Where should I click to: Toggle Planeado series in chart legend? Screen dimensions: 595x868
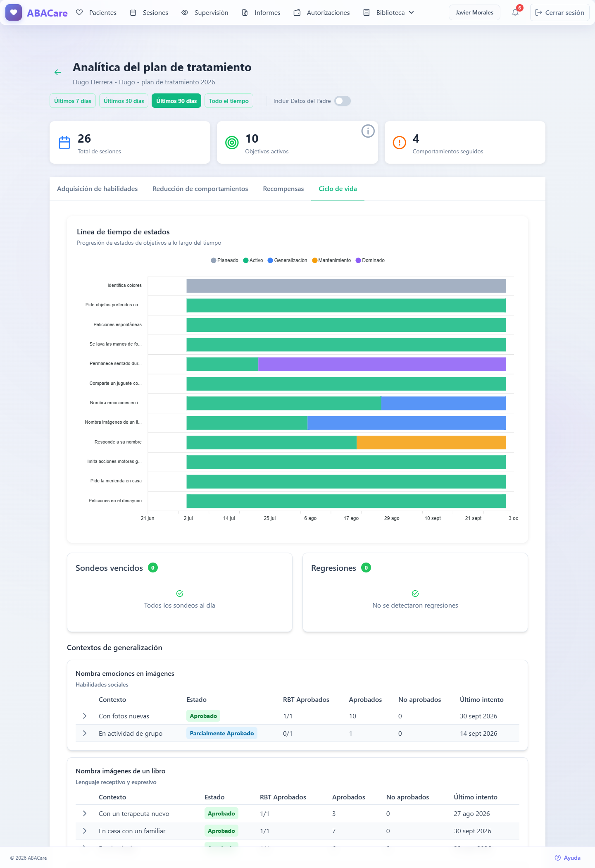click(224, 260)
